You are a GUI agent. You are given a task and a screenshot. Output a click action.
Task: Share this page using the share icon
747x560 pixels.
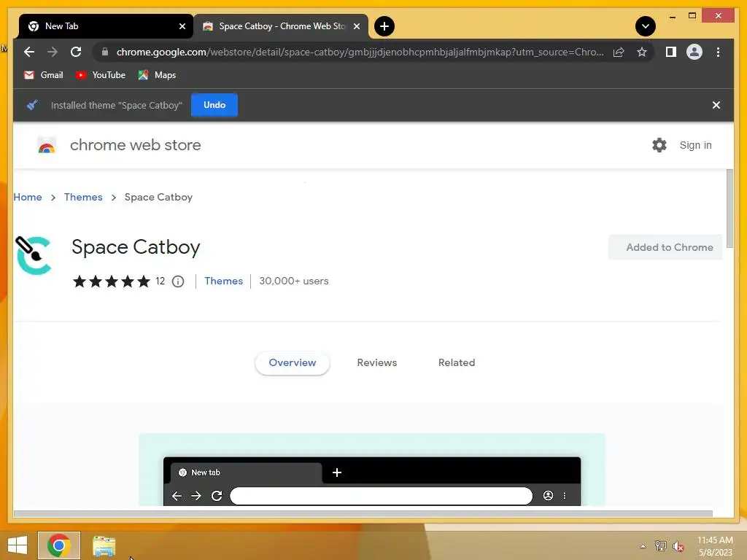pyautogui.click(x=619, y=52)
